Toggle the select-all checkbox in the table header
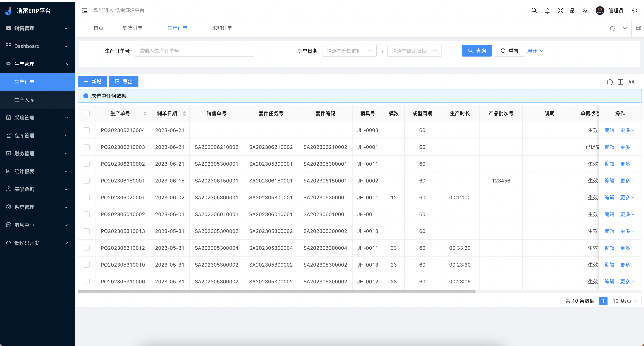 tap(87, 113)
